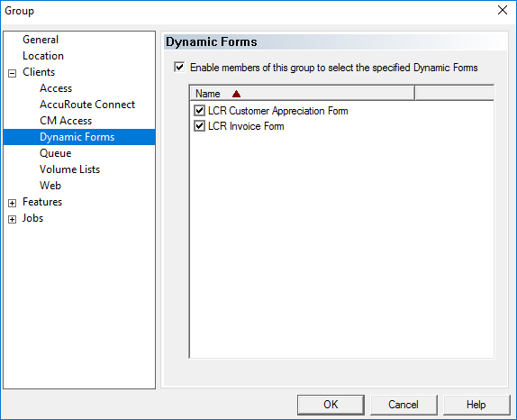Screen dimensions: 517x420
Task: Select Volume Lists in the tree
Action: pos(69,169)
